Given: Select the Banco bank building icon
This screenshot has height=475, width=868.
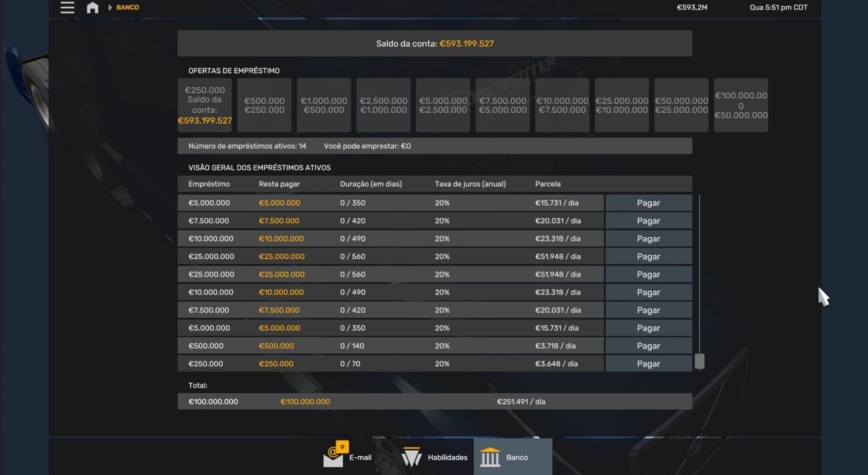Looking at the screenshot, I should pos(490,457).
